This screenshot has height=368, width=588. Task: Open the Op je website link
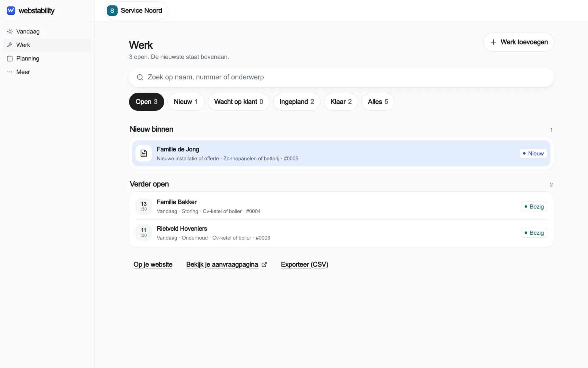point(153,265)
